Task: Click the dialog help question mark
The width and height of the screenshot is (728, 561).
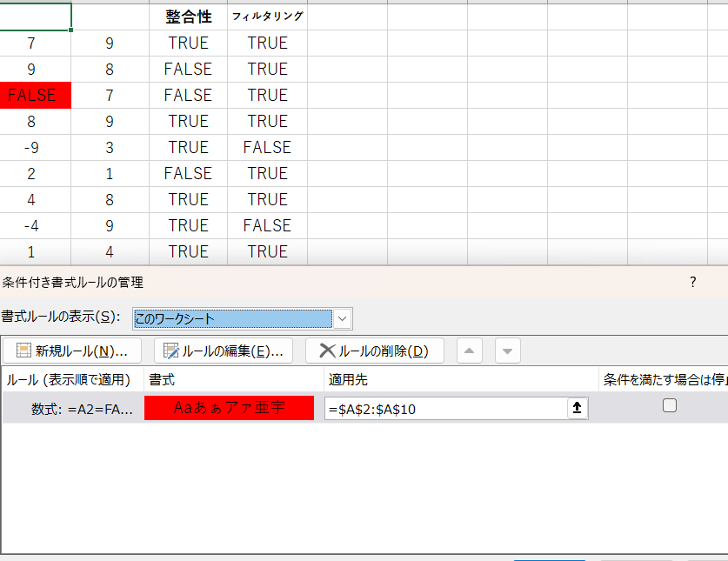Action: coord(692,282)
